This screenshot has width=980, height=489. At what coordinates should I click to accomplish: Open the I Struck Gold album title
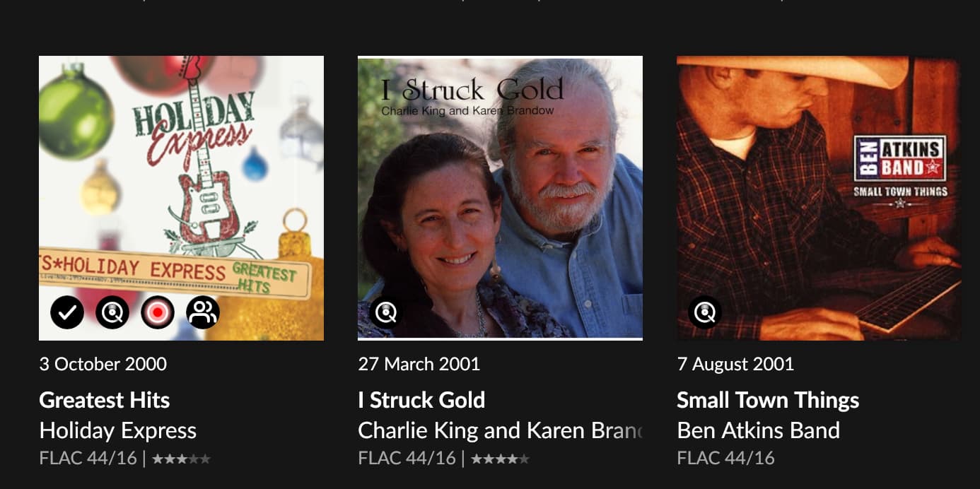pos(421,400)
